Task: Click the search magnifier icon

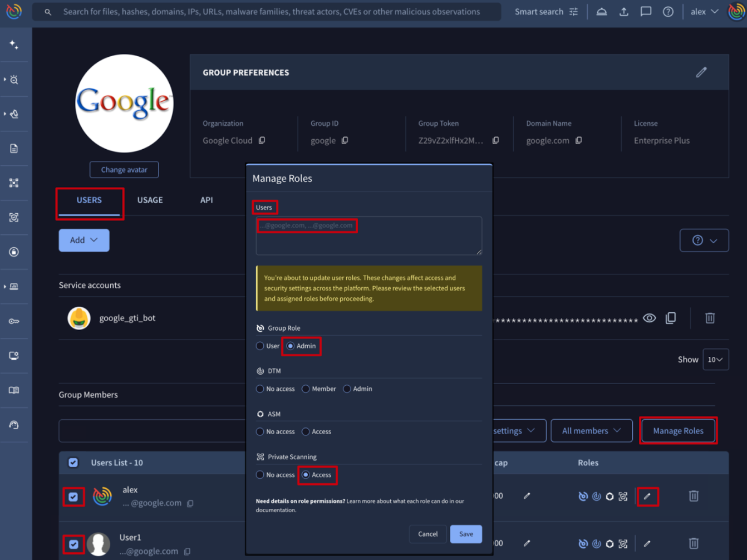Action: pos(48,12)
